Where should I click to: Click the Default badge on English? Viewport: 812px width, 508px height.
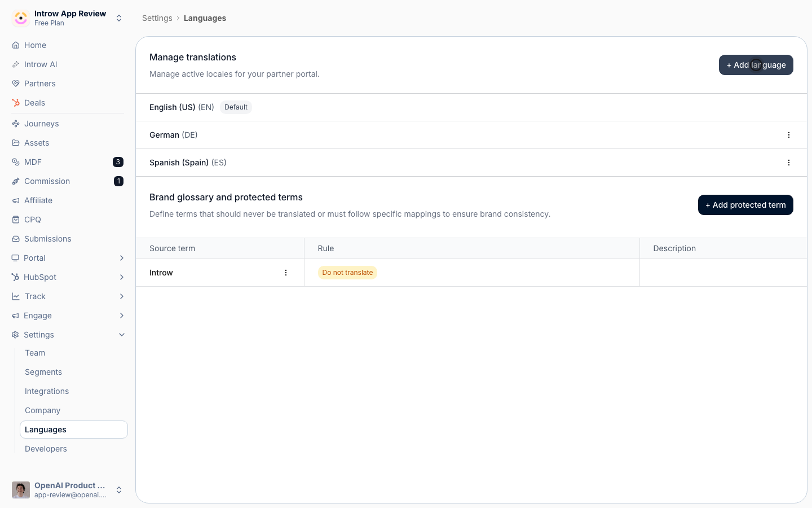coord(236,107)
